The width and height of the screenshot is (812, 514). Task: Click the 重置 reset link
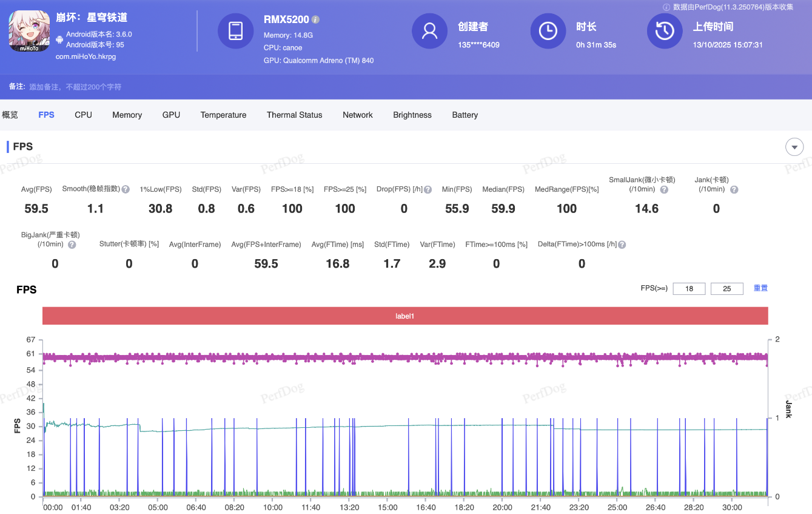(x=760, y=288)
